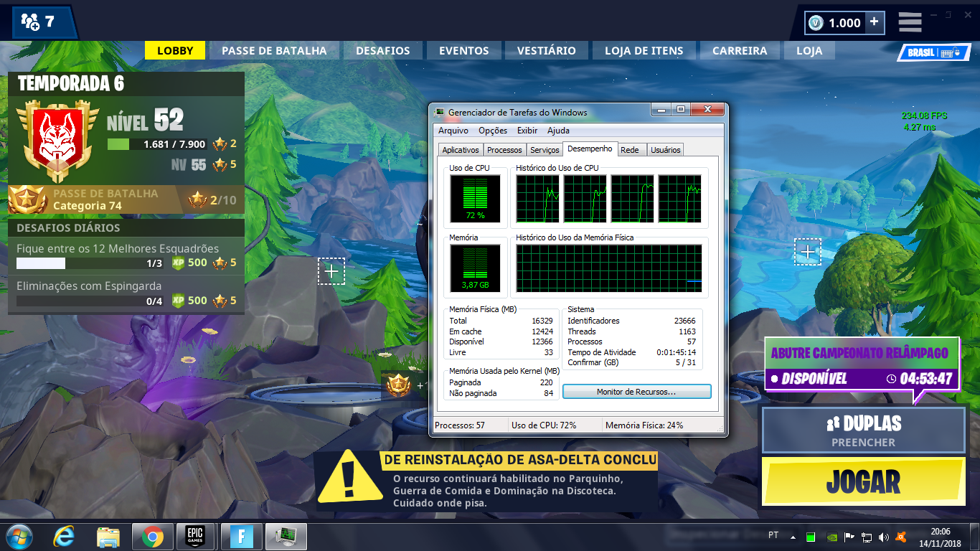Open the Exibir menu in Task Manager
The image size is (980, 551).
point(527,131)
